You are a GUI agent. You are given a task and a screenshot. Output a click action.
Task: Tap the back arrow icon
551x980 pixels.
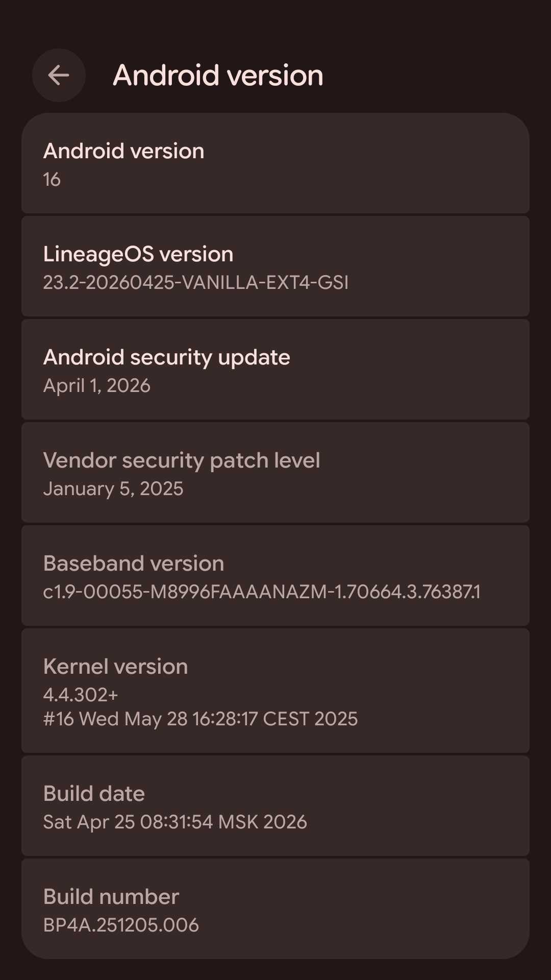[x=59, y=76]
